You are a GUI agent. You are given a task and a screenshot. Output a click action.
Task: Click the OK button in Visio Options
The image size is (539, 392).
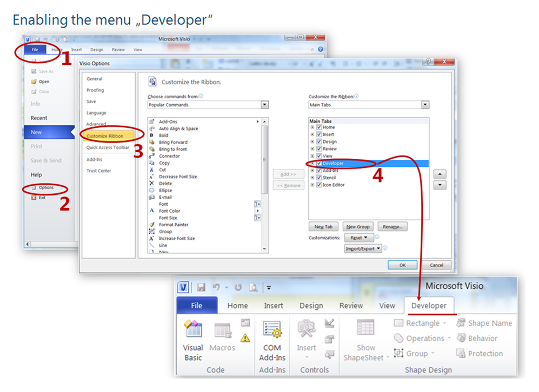pos(403,265)
